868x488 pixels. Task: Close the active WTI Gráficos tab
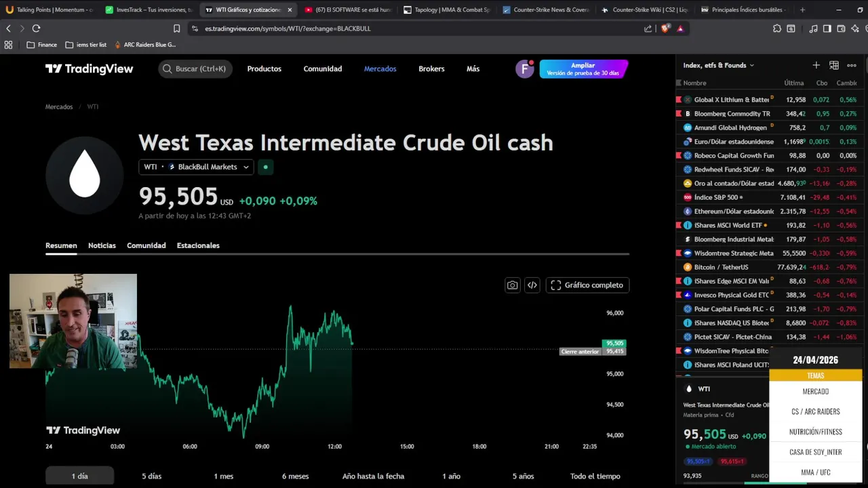[290, 10]
